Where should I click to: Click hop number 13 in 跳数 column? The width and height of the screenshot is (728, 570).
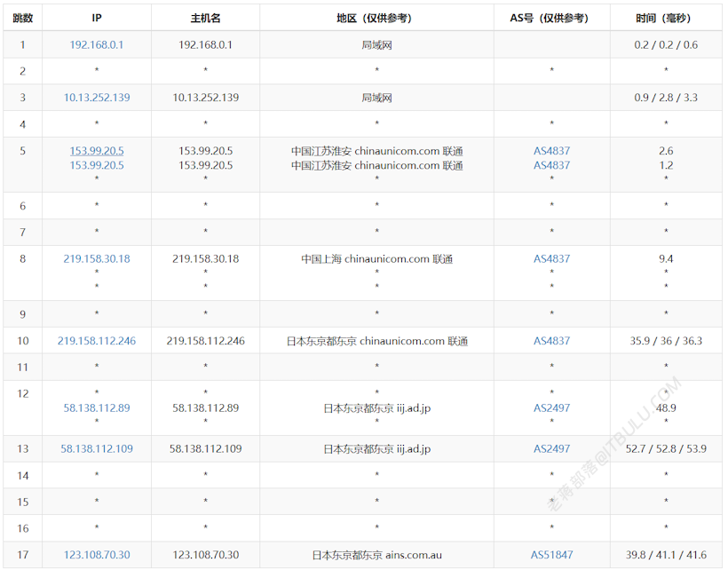[23, 449]
